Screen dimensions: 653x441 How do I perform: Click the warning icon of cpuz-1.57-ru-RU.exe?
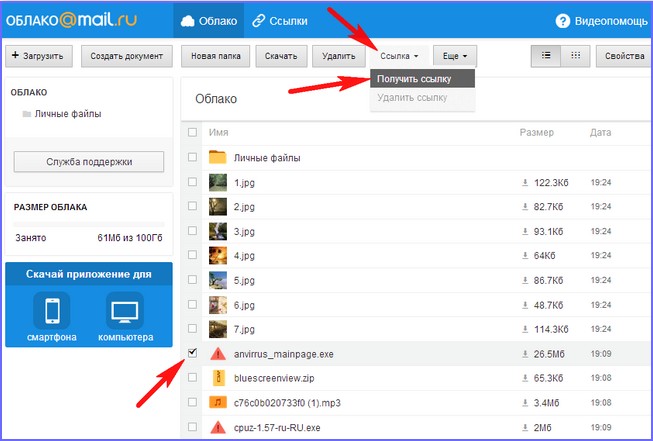click(217, 427)
